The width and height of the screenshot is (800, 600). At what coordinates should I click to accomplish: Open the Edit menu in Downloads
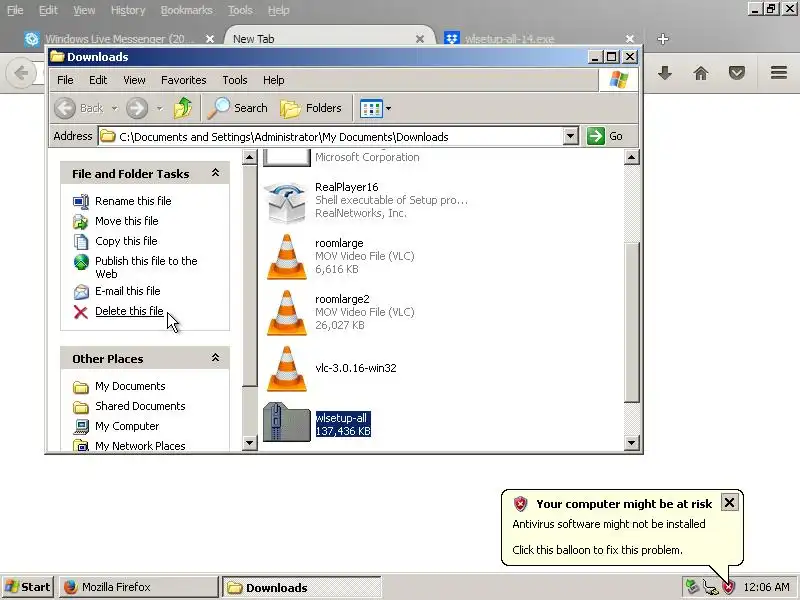point(98,80)
